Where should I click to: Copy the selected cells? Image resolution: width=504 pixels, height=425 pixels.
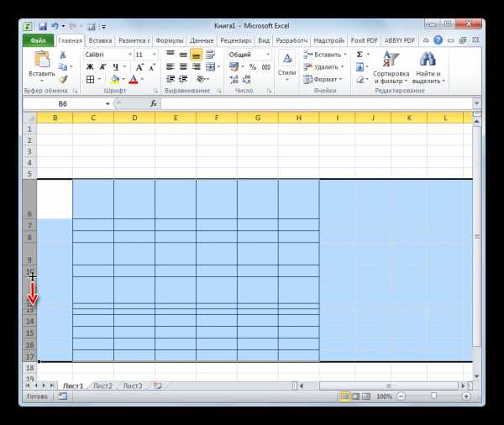[x=63, y=67]
